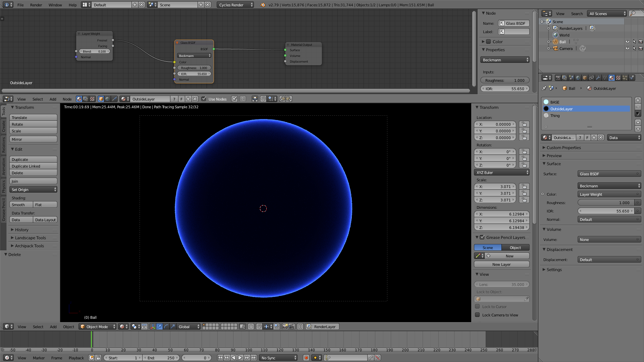Viewport: 644px width, 362px height.
Task: Click the pin icon beside Ball breadcrumb
Action: click(544, 88)
